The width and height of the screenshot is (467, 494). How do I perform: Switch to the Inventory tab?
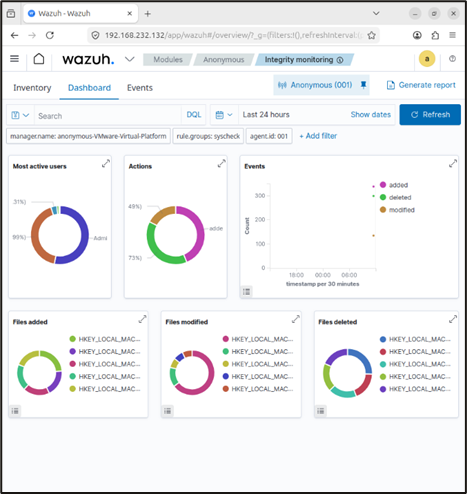coord(32,88)
